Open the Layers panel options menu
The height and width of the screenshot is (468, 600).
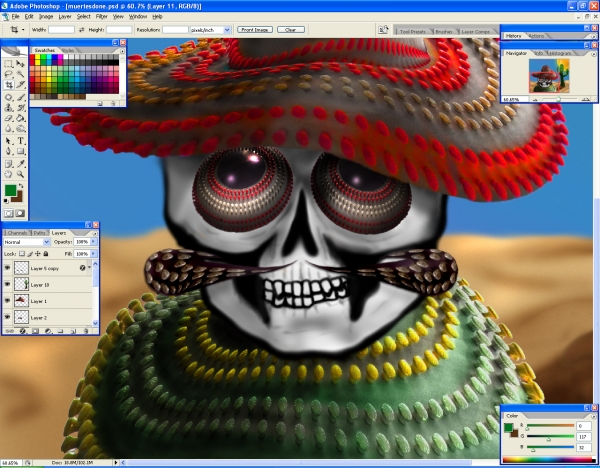(x=95, y=233)
